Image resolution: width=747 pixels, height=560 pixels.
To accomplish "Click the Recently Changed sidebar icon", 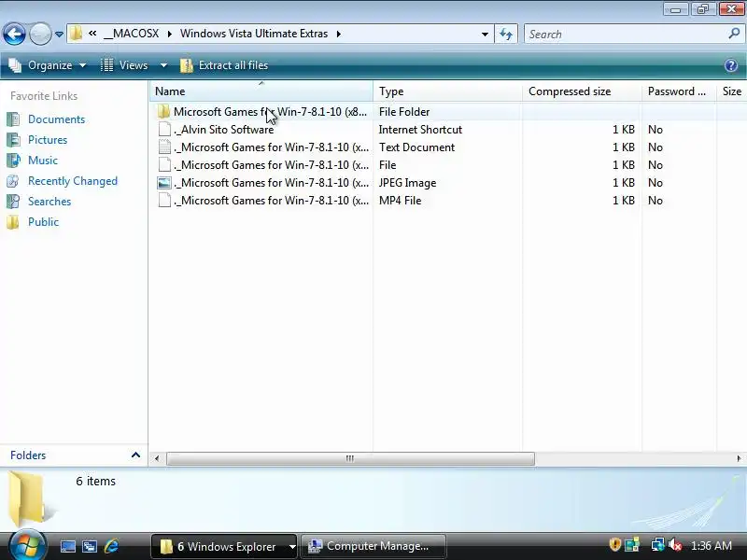I will coord(13,181).
